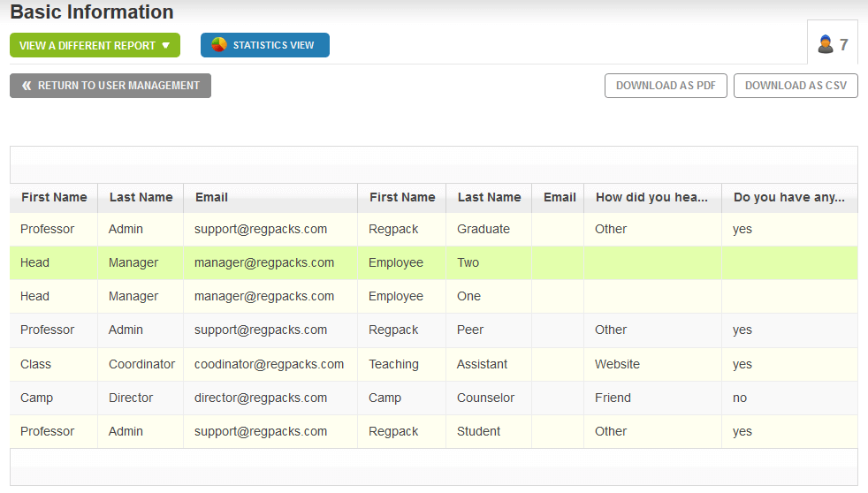Image resolution: width=868 pixels, height=493 pixels.
Task: Click the first Email column header
Action: click(x=211, y=197)
